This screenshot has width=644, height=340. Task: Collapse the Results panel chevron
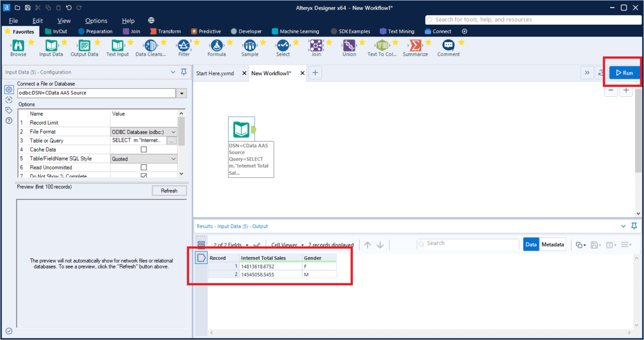tap(623, 226)
